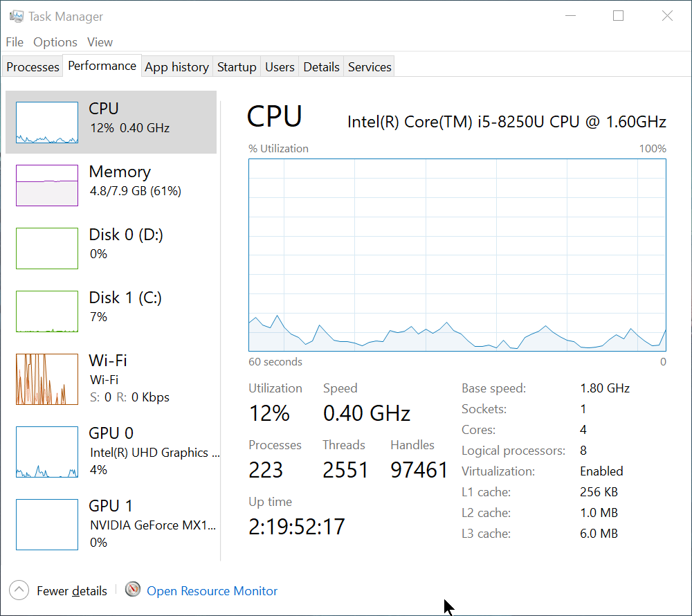
Task: Open the Memory performance panel
Action: tap(111, 181)
